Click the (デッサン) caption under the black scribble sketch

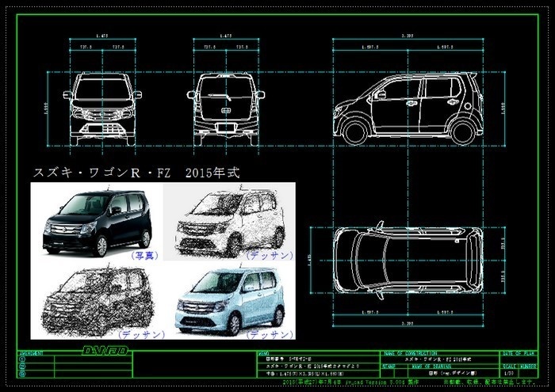tap(142, 334)
